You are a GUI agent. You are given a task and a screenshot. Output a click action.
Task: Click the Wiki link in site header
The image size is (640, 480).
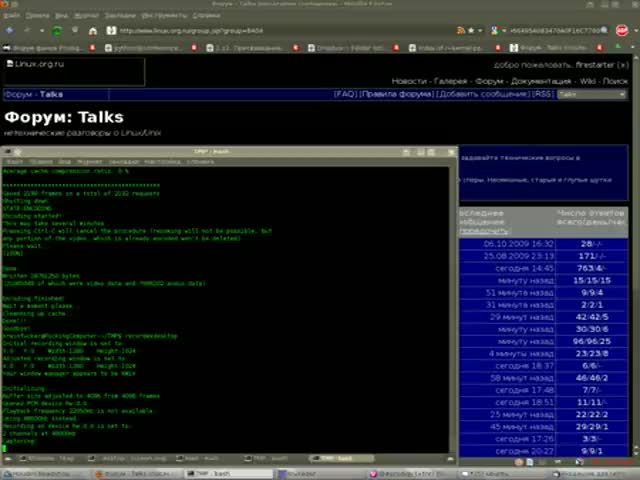[588, 80]
